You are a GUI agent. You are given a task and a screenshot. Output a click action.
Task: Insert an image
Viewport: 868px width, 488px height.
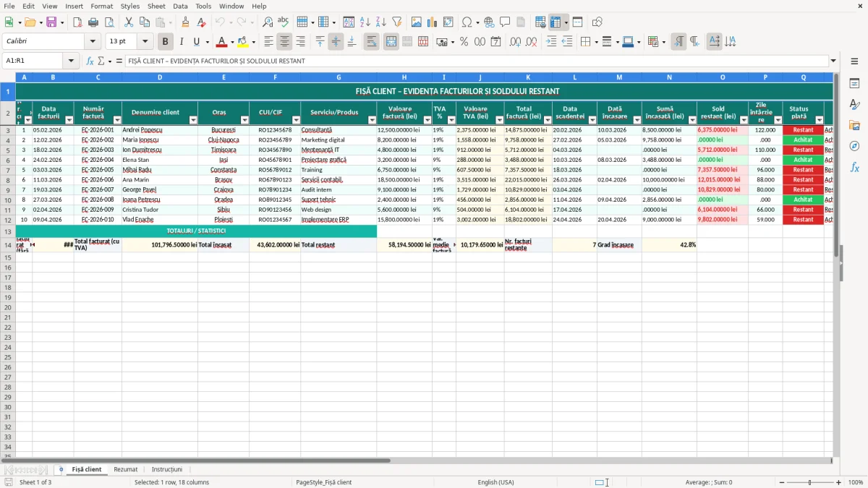pyautogui.click(x=417, y=22)
